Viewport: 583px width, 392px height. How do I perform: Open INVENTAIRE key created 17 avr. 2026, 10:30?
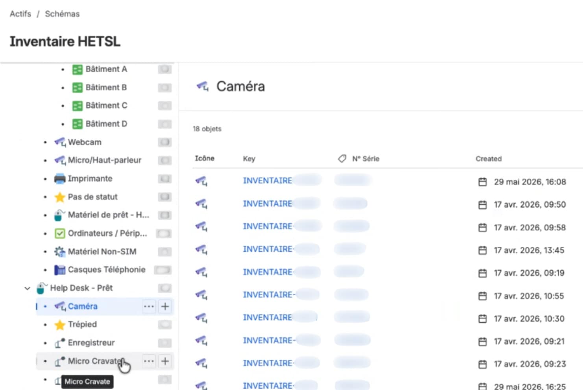pos(267,318)
